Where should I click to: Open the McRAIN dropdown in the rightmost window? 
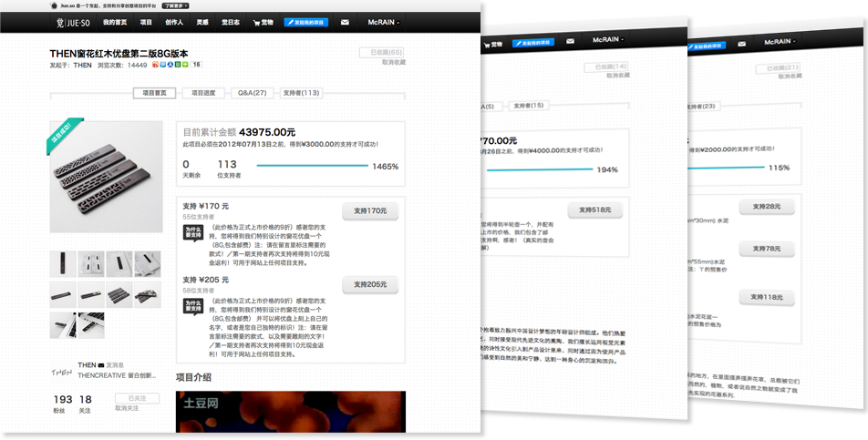point(778,42)
